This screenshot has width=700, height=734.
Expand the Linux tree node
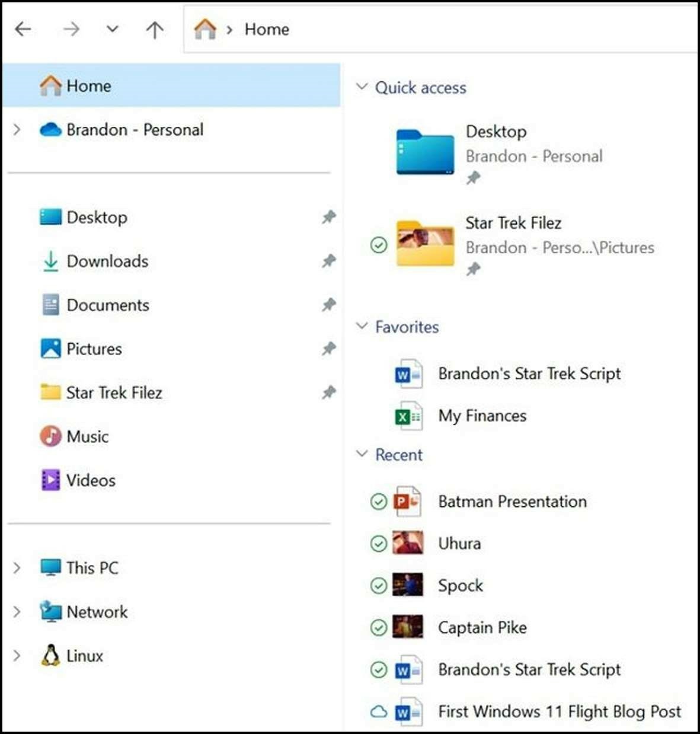(x=17, y=656)
